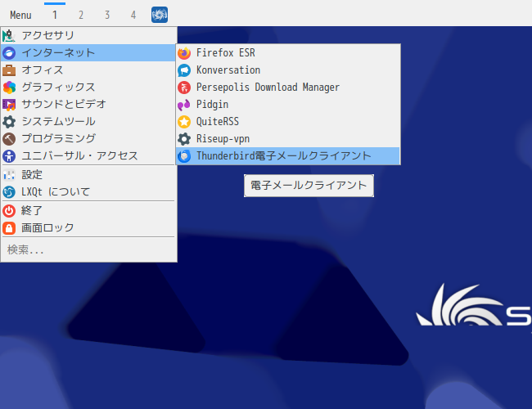
Task: Expand the グラフィックス category
Action: click(88, 88)
